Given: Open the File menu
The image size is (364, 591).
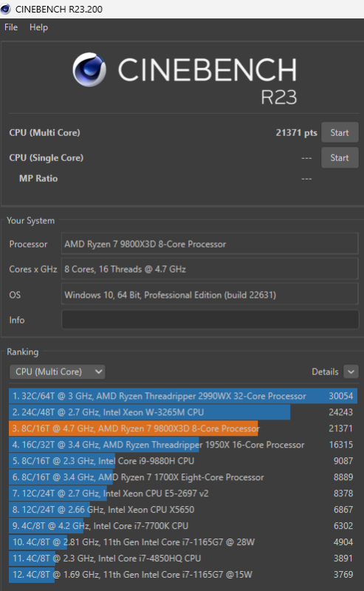Looking at the screenshot, I should [11, 27].
